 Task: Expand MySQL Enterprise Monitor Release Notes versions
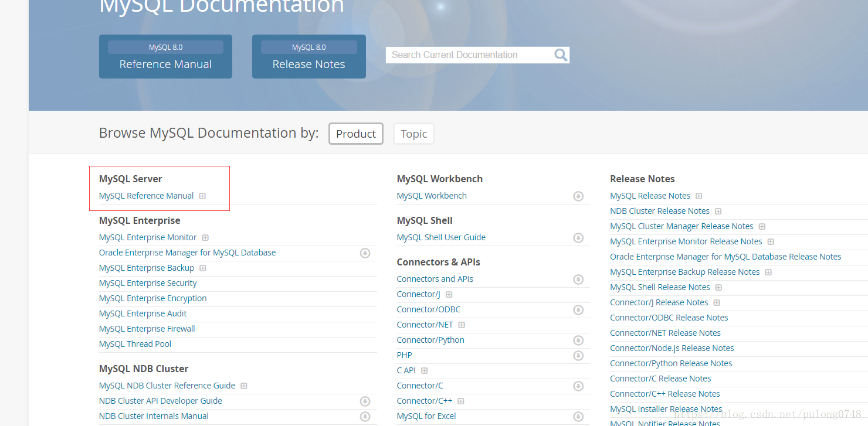point(771,242)
